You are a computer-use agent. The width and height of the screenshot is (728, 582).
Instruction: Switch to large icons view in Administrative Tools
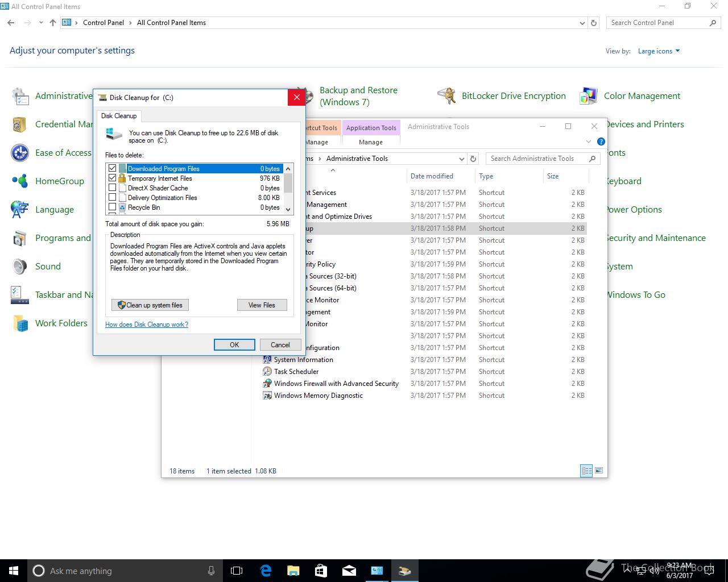click(x=598, y=471)
